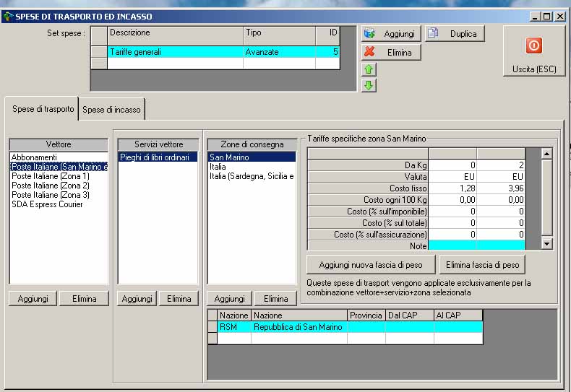Image resolution: width=571 pixels, height=392 pixels.
Task: Click Da Kg value 2 cell
Action: pyautogui.click(x=501, y=165)
